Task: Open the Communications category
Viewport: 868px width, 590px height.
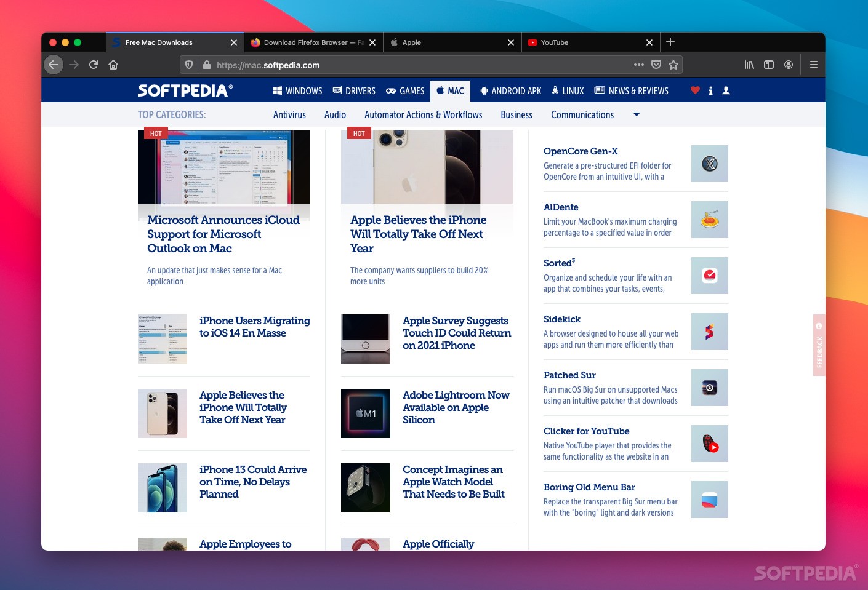Action: 582,115
